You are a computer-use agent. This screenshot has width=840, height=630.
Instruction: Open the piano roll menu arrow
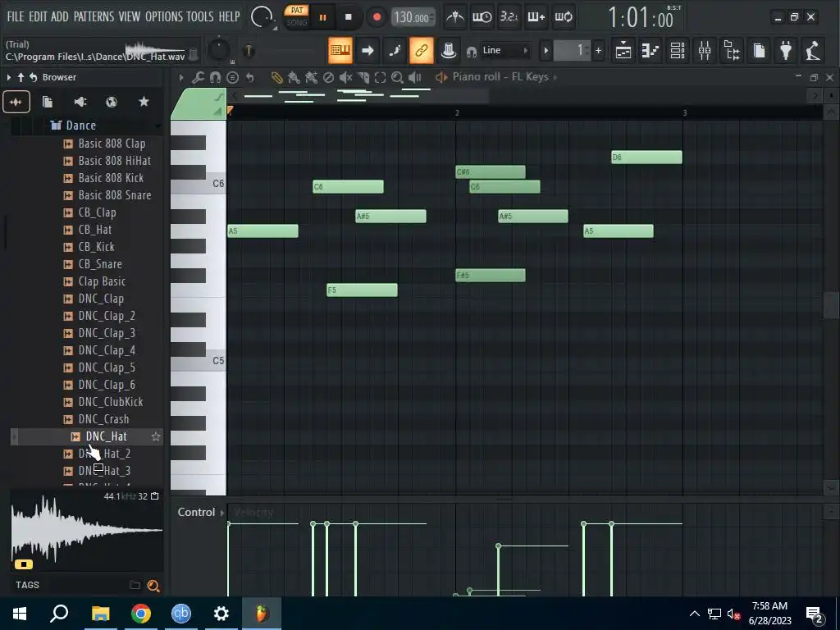181,78
